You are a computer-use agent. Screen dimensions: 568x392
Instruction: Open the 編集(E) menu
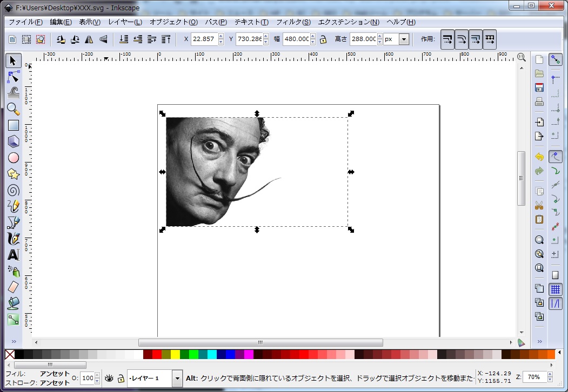tap(61, 22)
